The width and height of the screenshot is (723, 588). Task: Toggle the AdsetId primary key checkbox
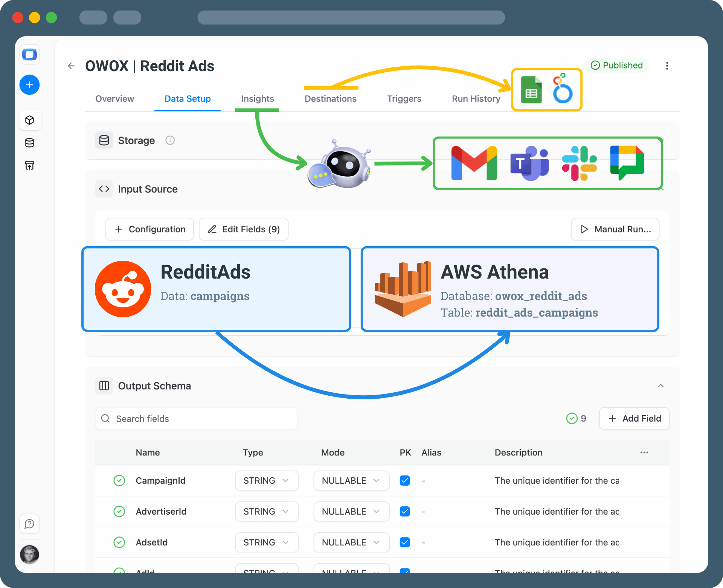(x=405, y=542)
